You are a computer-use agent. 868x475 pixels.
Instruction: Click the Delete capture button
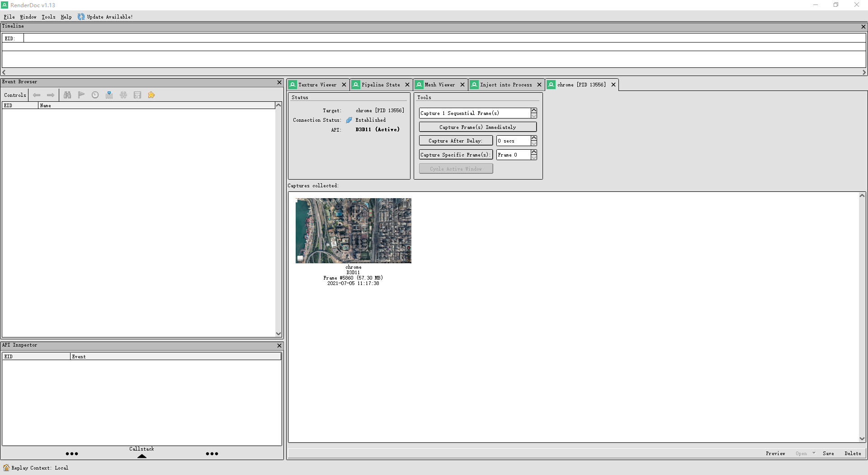point(853,453)
